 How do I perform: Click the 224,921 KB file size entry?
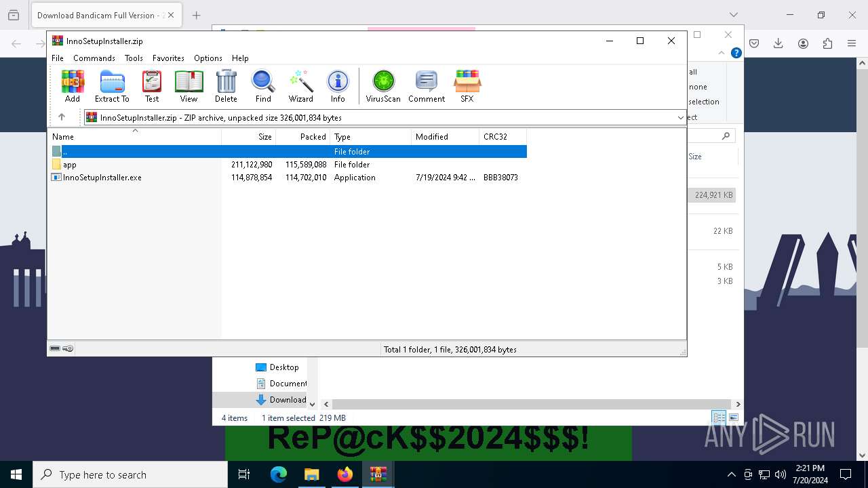(x=713, y=195)
